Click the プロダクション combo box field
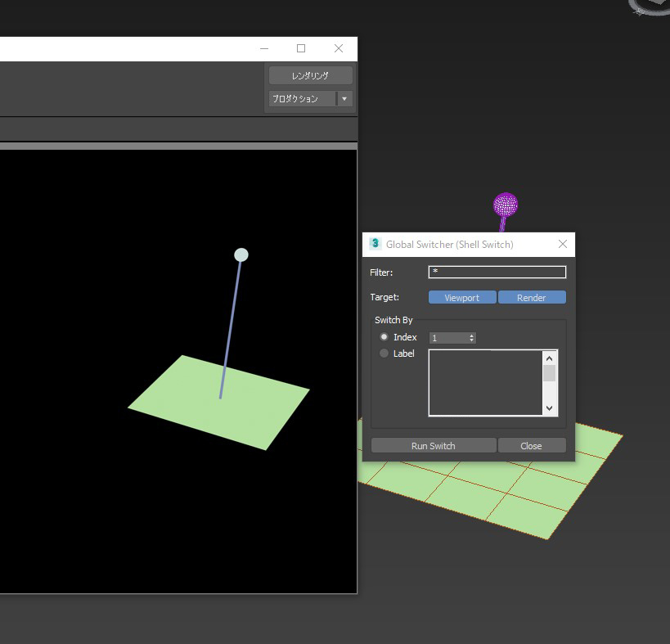 (302, 99)
